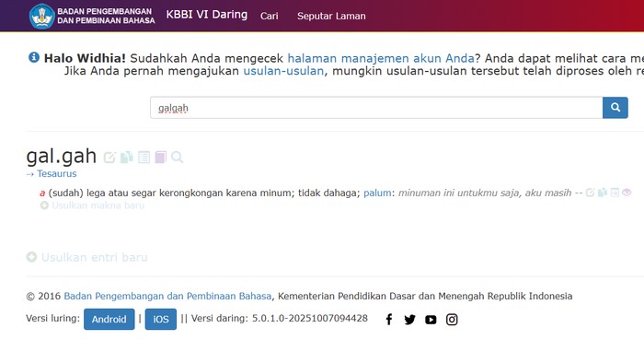644x351 pixels.
Task: Open the Twitter bird icon
Action: [409, 320]
